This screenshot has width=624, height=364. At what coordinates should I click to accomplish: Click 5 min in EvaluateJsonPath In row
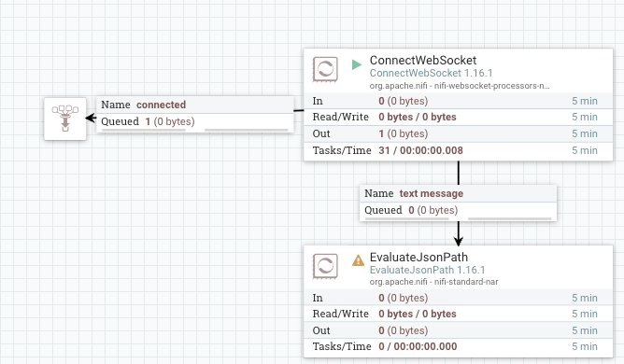pos(585,298)
